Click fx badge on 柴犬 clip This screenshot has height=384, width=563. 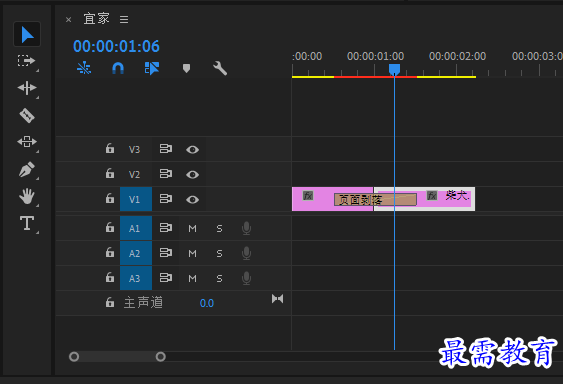tap(432, 196)
